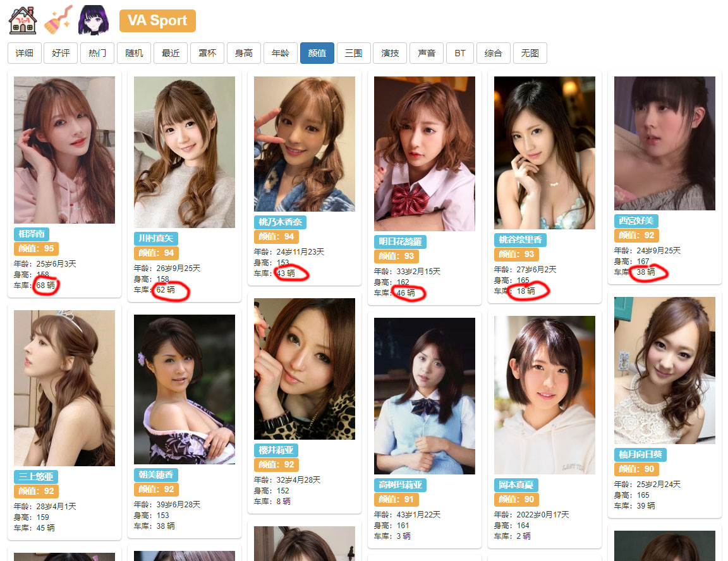Image resolution: width=728 pixels, height=561 pixels.
Task: Switch to the 三围 tab
Action: [353, 53]
